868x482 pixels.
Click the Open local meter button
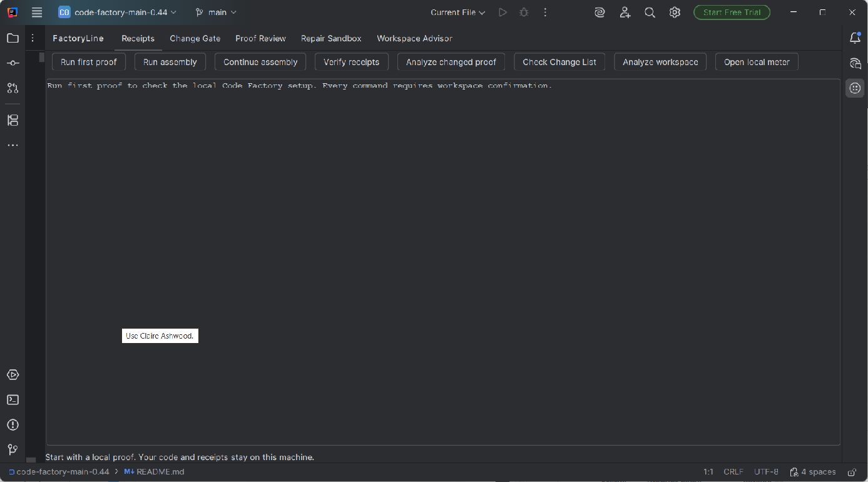pyautogui.click(x=757, y=62)
